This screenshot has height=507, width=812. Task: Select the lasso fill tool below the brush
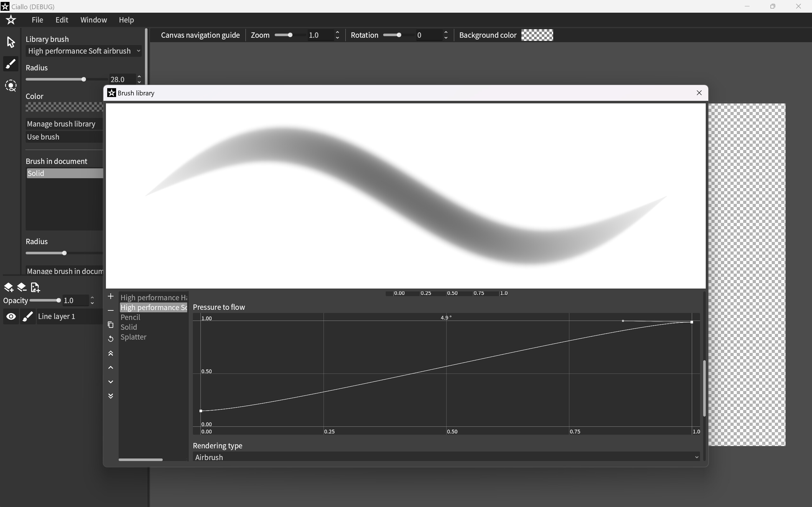(11, 86)
